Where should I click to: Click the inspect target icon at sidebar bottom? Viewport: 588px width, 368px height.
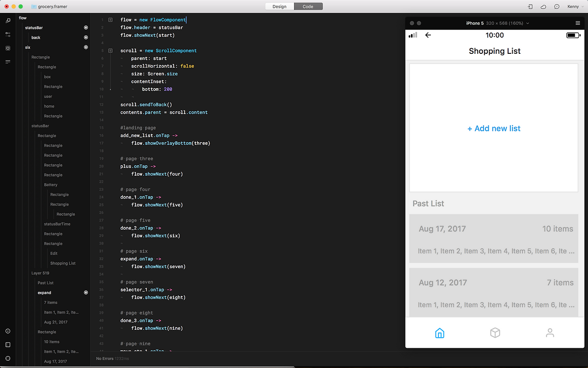point(8,358)
